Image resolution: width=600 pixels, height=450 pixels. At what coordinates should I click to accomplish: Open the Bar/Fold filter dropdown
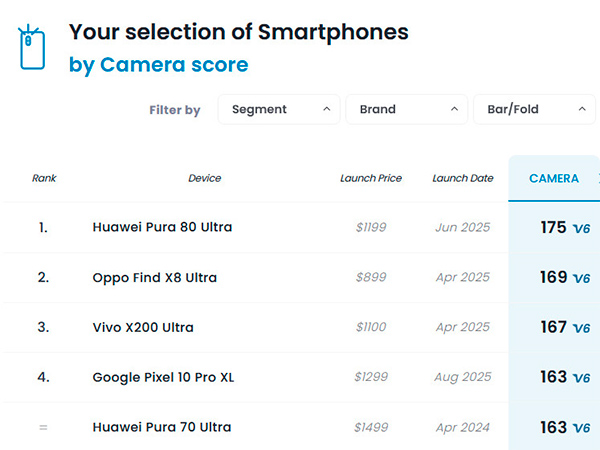tap(535, 109)
